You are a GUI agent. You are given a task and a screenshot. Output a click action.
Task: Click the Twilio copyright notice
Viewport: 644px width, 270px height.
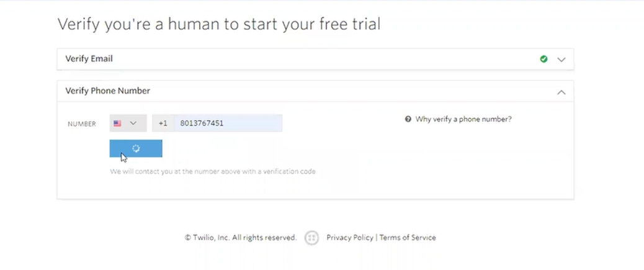(241, 238)
